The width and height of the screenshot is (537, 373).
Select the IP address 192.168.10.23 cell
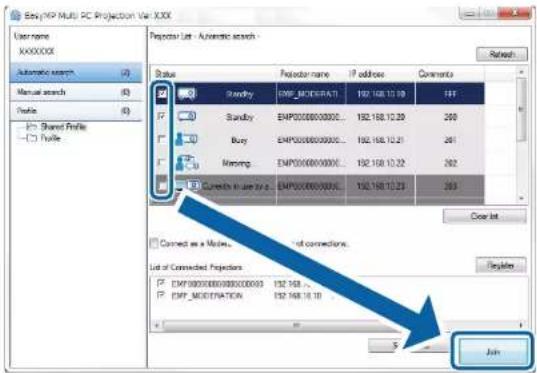381,186
